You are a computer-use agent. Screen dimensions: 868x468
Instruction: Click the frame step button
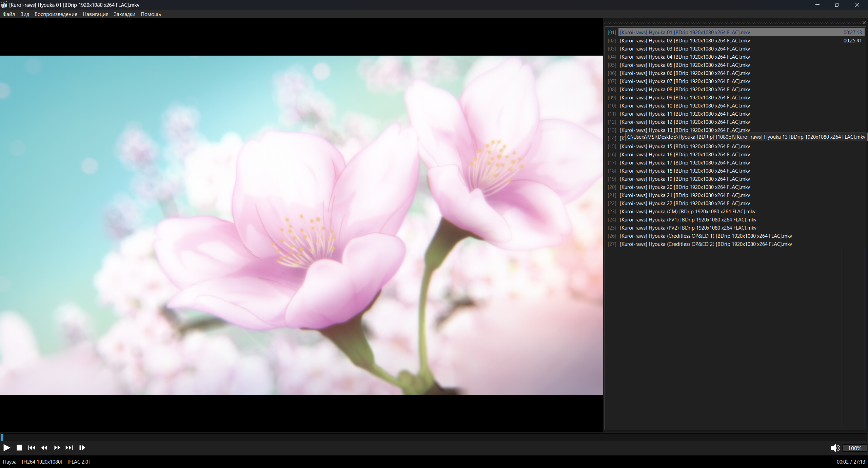82,448
